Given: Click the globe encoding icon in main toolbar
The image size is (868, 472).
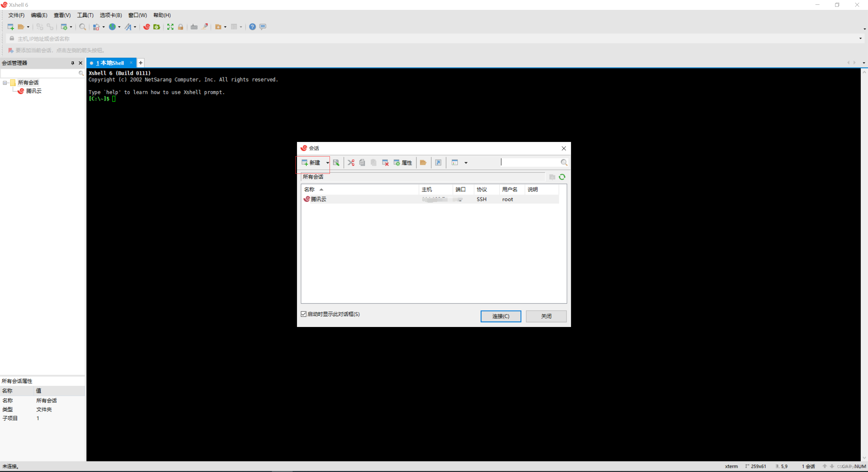Looking at the screenshot, I should [x=112, y=27].
